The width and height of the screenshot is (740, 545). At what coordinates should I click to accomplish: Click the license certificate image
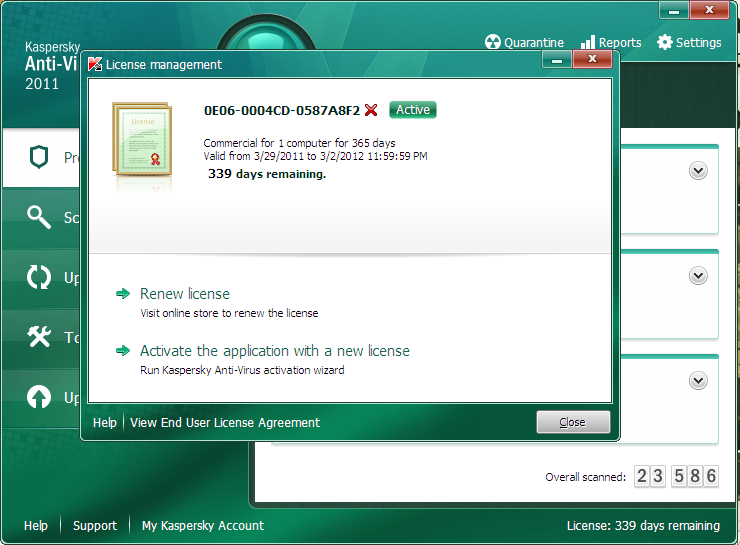click(x=142, y=139)
